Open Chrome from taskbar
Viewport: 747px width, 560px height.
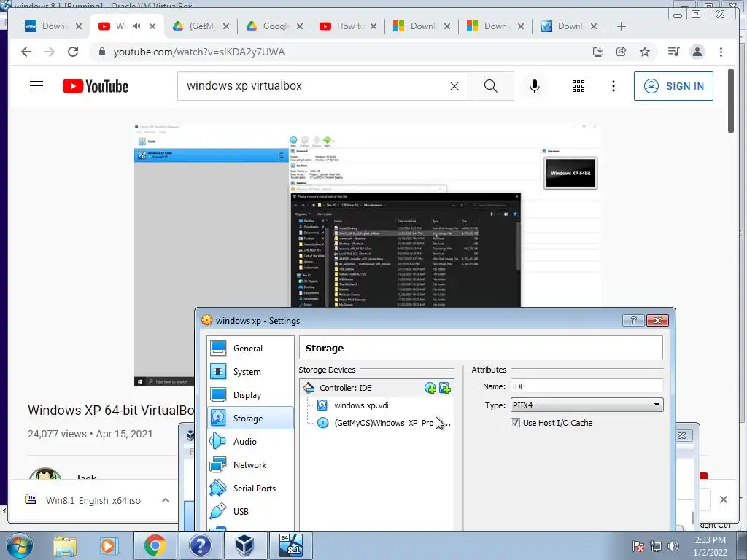(x=155, y=545)
